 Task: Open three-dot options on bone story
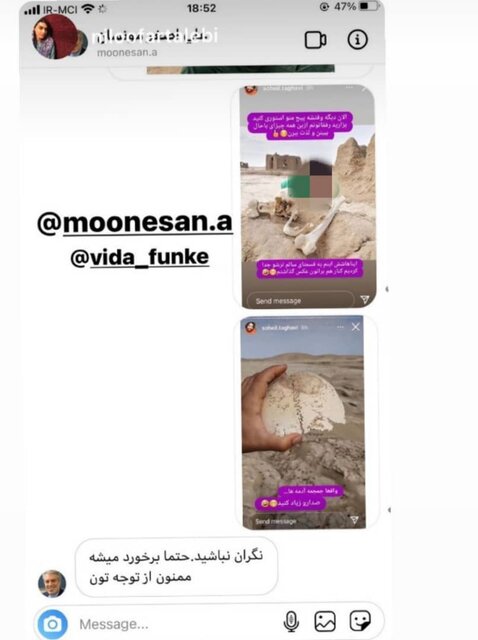tap(349, 87)
